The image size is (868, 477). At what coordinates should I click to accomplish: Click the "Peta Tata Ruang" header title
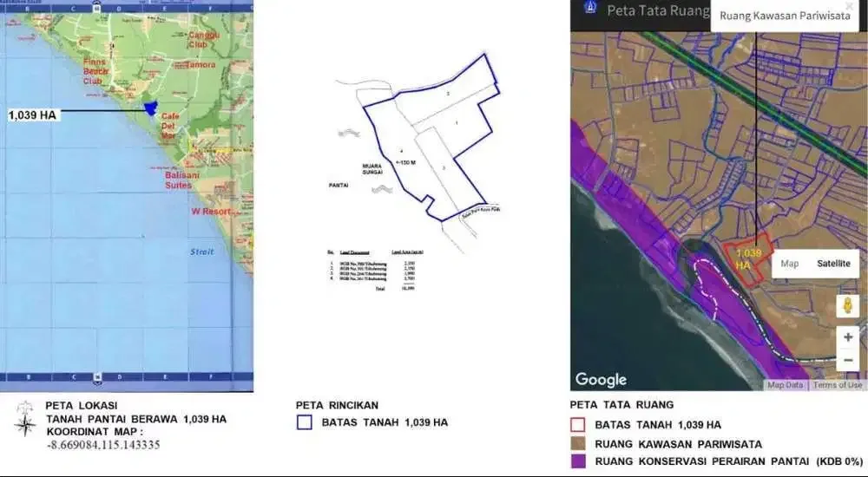click(x=658, y=10)
